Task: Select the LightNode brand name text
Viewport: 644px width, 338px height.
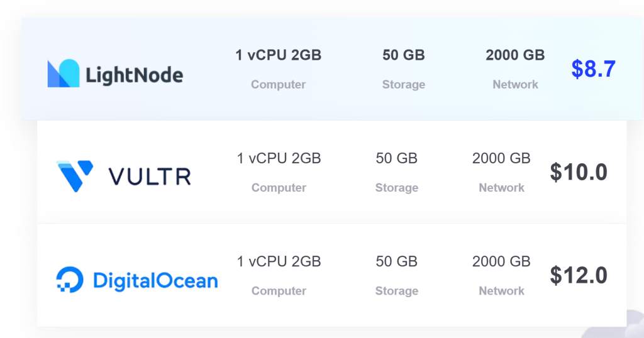Action: pos(135,75)
